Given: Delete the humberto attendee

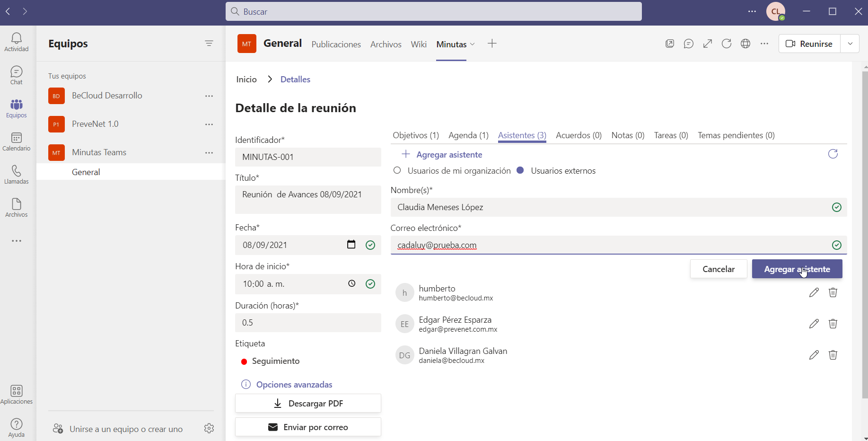Looking at the screenshot, I should [x=833, y=292].
